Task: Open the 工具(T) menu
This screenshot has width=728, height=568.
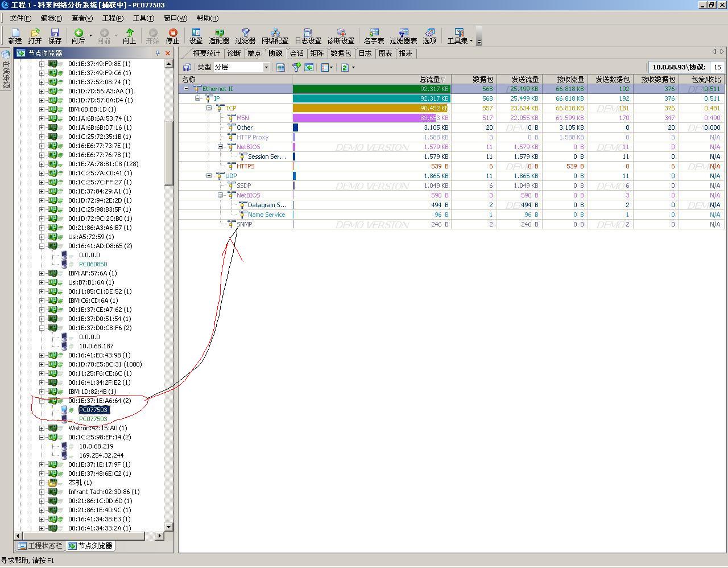Action: [143, 18]
